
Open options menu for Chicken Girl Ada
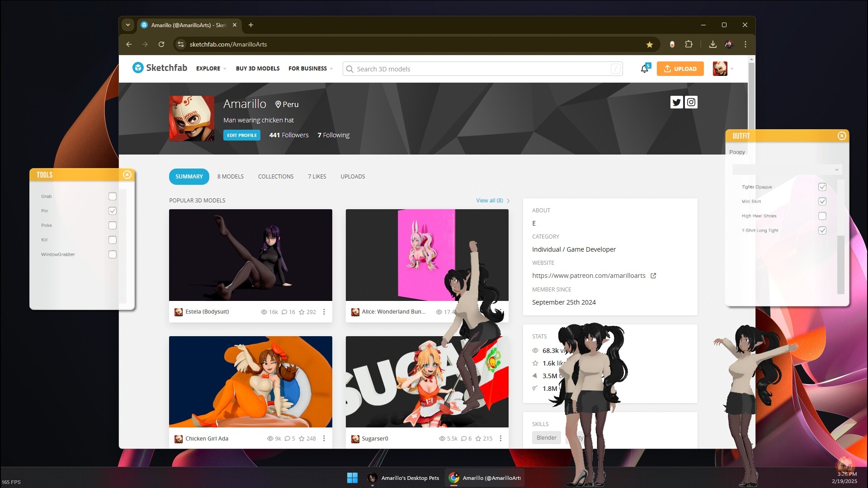[x=324, y=438]
